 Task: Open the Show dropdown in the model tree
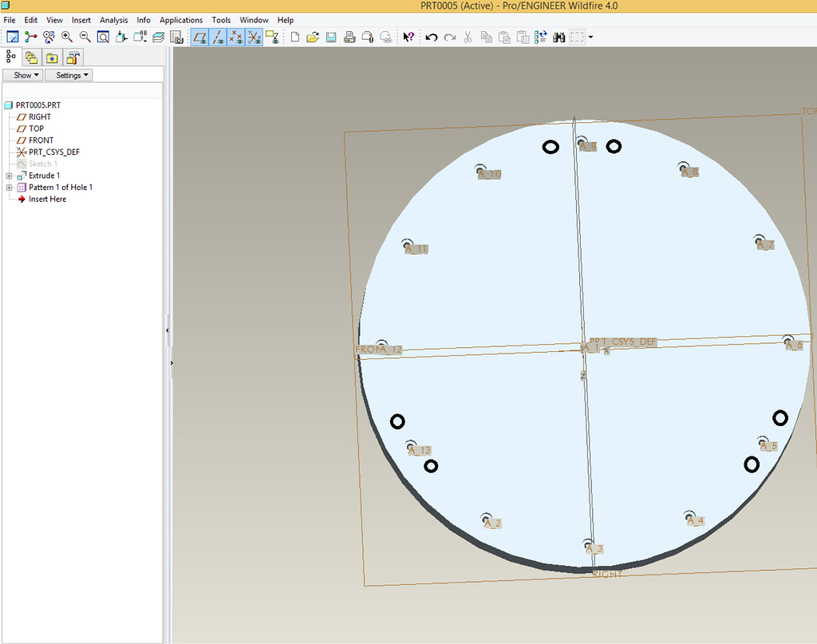click(x=22, y=74)
